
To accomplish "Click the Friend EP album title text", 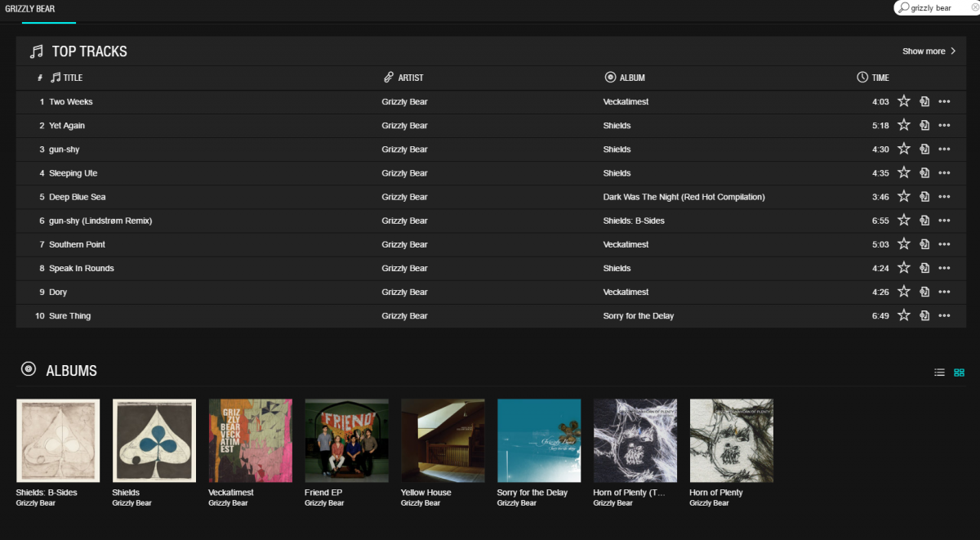I will (x=323, y=493).
